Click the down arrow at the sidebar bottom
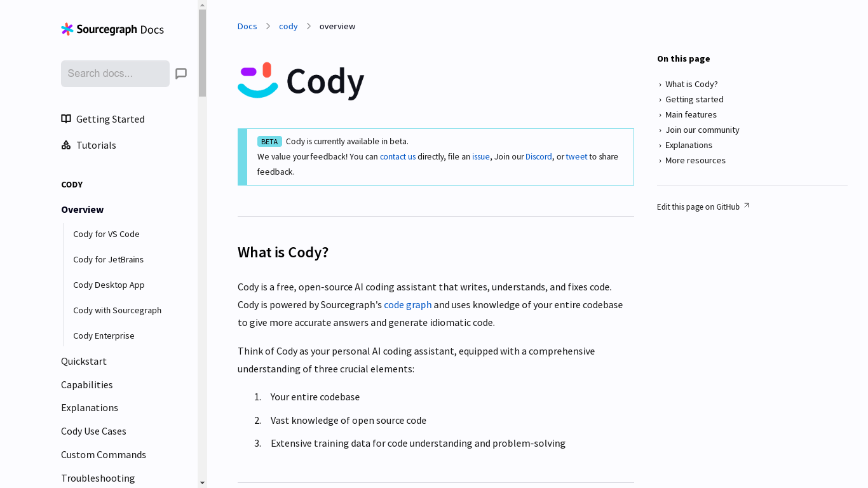The height and width of the screenshot is (488, 868). (x=201, y=482)
